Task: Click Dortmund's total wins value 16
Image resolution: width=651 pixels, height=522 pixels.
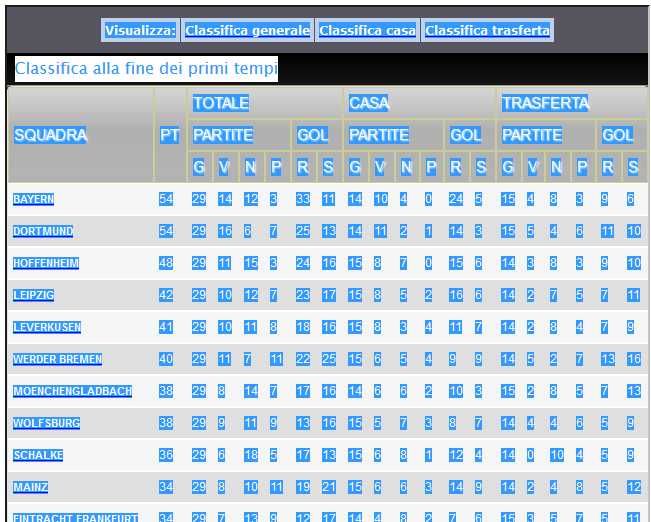Action: click(225, 231)
